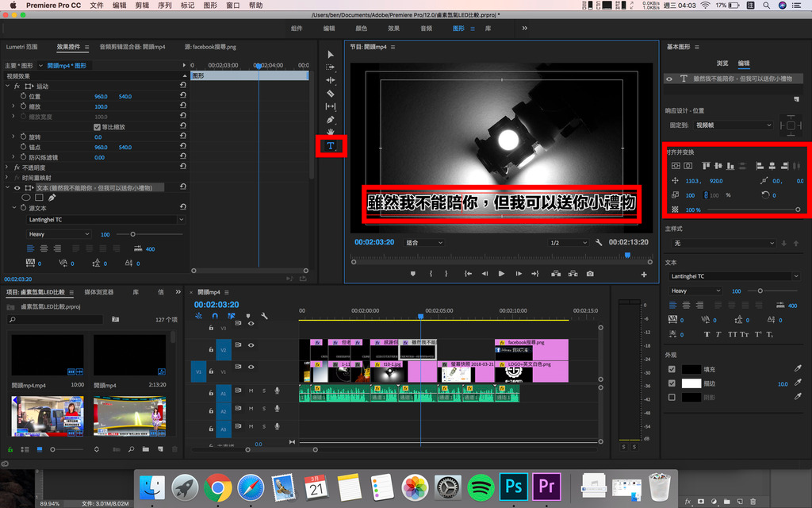Open Program Monitor wrench settings
Image resolution: width=812 pixels, height=508 pixels.
(x=599, y=242)
